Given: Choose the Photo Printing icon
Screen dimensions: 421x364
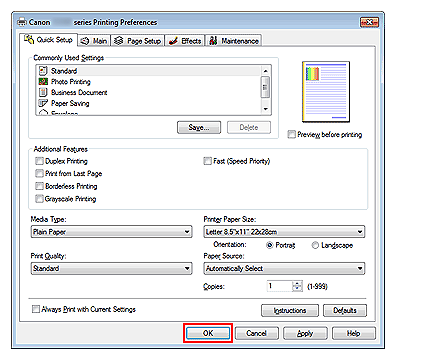Looking at the screenshot, I should tap(43, 82).
